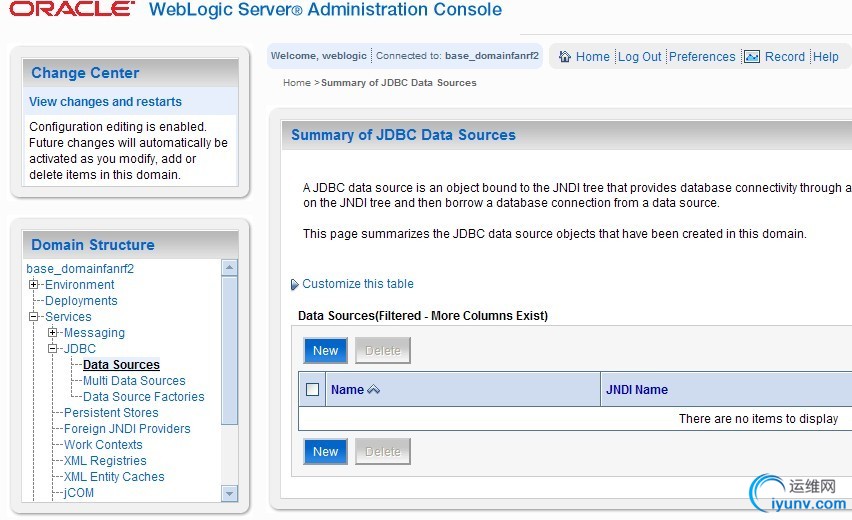Expand the Environment tree node
This screenshot has height=520, width=852.
(x=34, y=285)
